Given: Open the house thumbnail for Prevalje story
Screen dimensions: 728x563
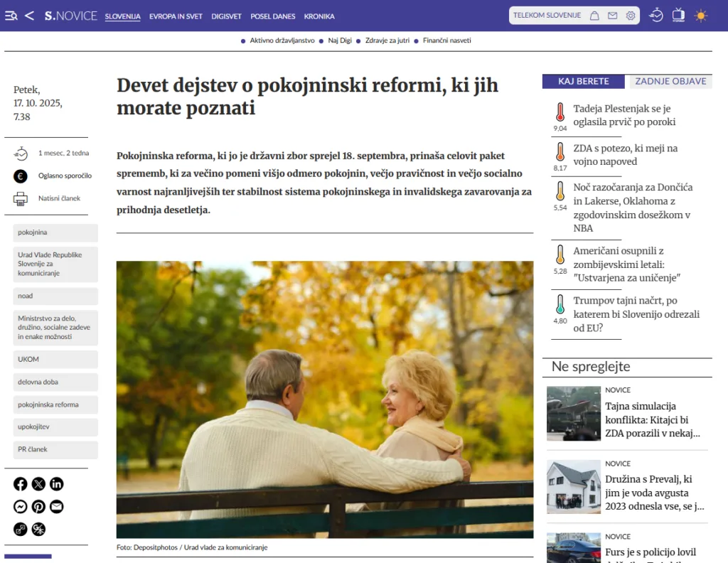Looking at the screenshot, I should pyautogui.click(x=573, y=487).
